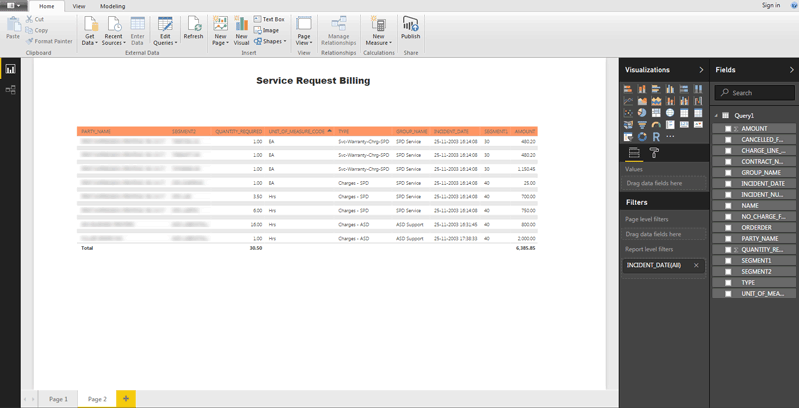Collapse the Fields pane chevron
The image size is (799, 408).
click(791, 70)
